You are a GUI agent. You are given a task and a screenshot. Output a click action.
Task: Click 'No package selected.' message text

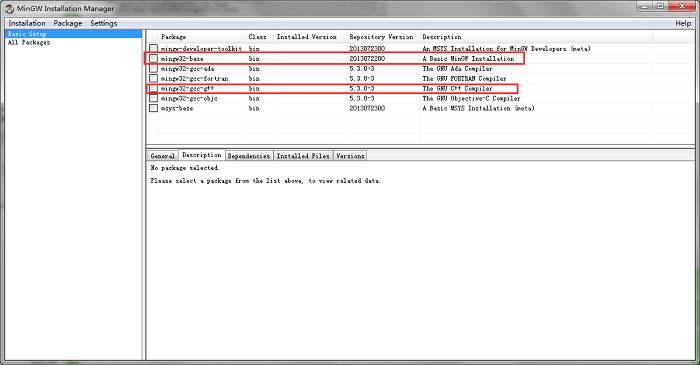click(185, 168)
